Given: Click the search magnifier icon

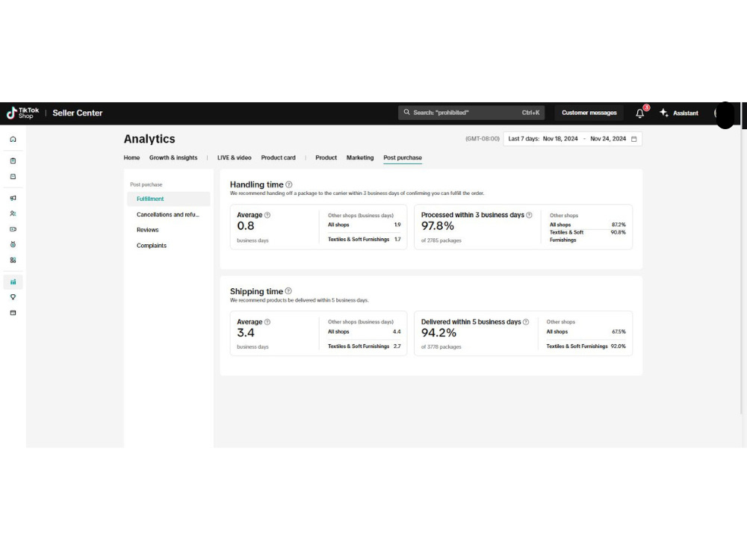Looking at the screenshot, I should pos(406,113).
